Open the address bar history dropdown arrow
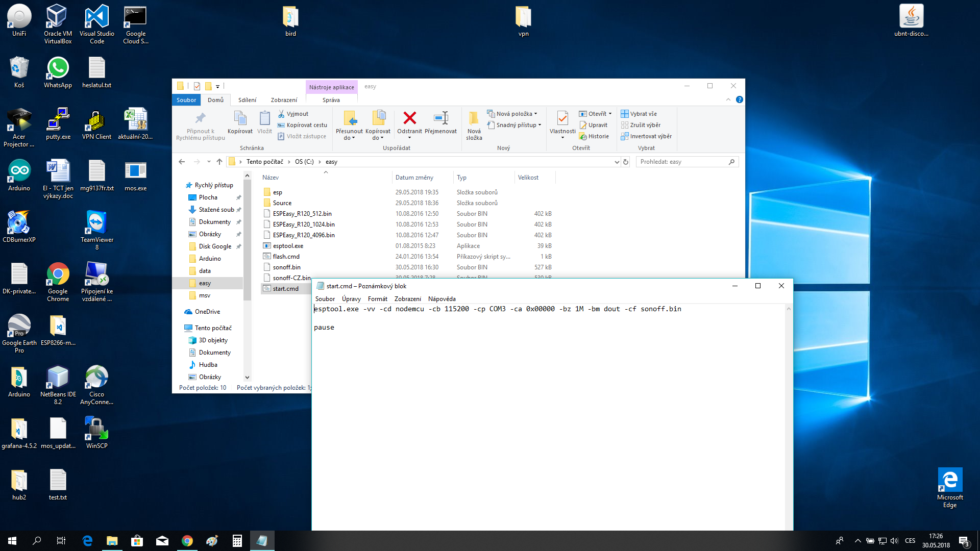Viewport: 980px width, 551px height. 617,162
